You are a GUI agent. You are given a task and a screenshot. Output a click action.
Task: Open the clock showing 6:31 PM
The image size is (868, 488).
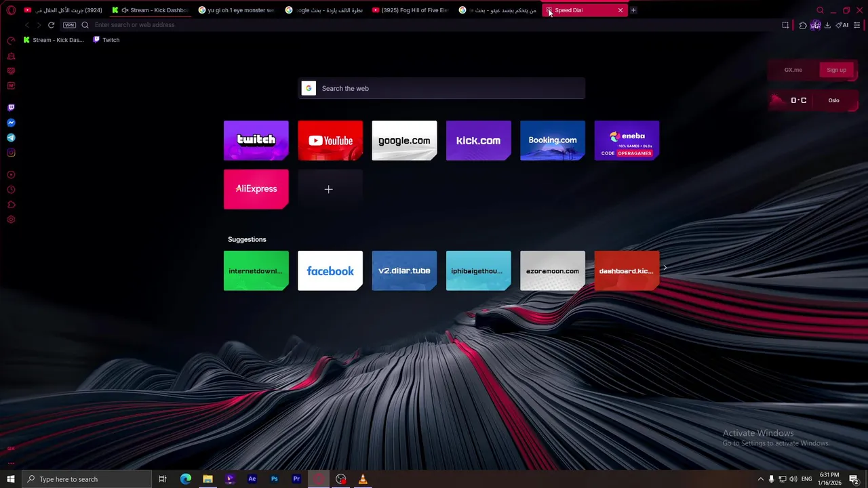coord(829,479)
